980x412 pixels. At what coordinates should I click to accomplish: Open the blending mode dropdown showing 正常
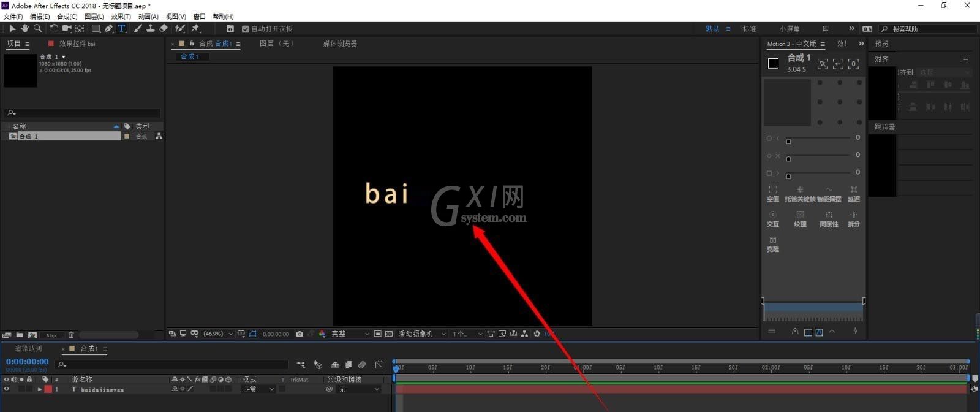258,389
